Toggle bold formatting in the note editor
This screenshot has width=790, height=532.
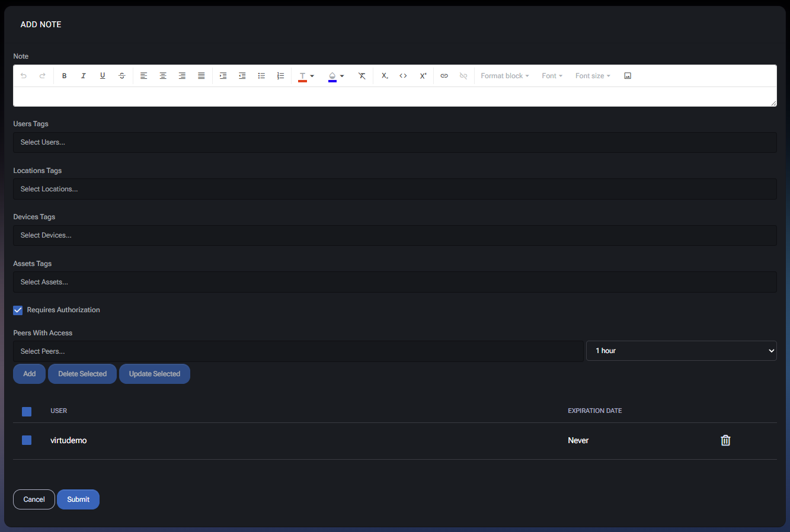pos(64,76)
